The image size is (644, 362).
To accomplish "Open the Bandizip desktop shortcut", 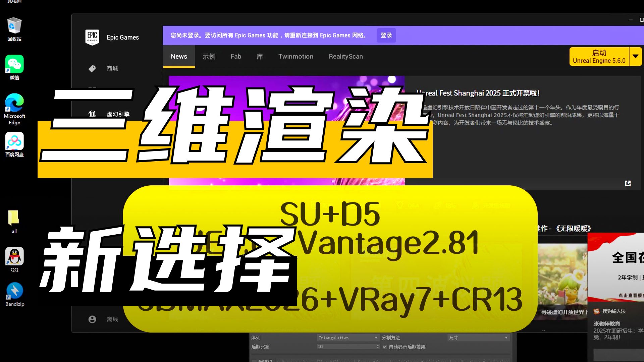I will coord(14,294).
